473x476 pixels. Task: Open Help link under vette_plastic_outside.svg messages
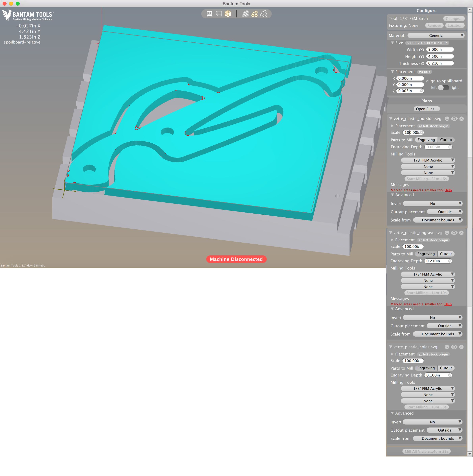pyautogui.click(x=448, y=190)
